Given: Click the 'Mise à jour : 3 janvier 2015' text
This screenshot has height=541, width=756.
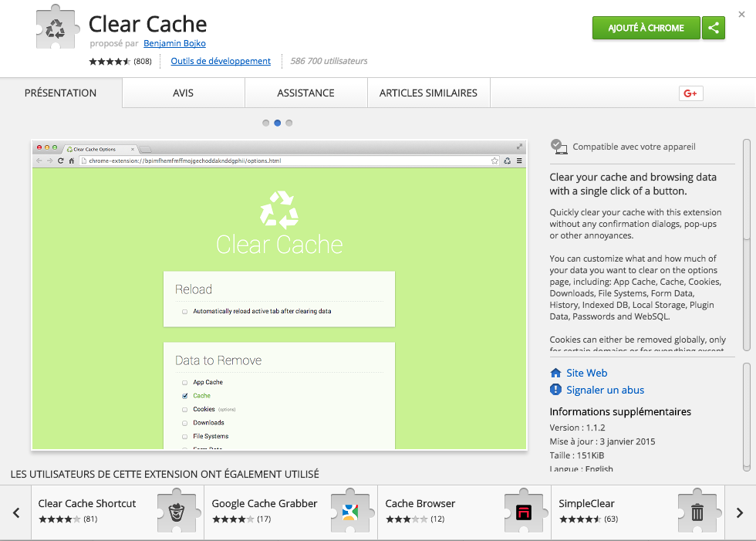Looking at the screenshot, I should 602,441.
